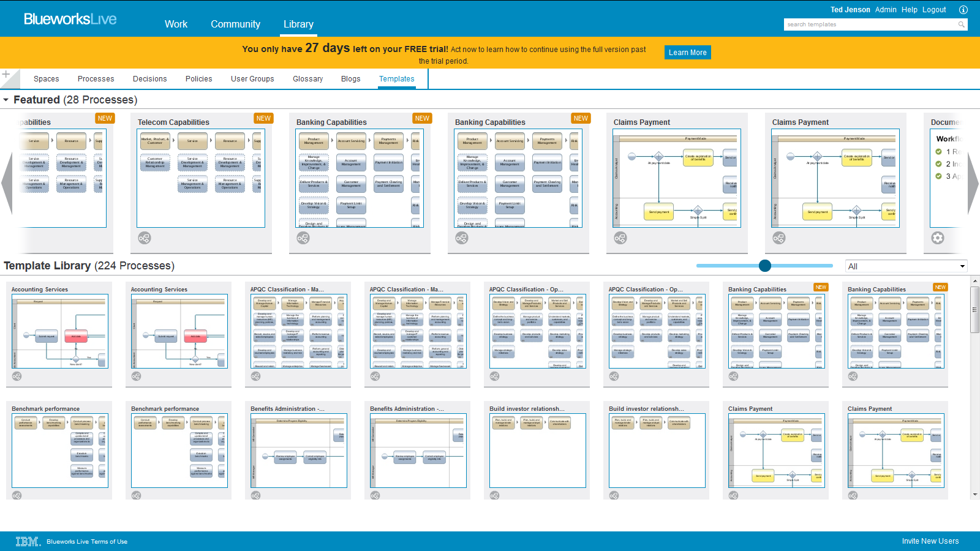Click process icon under first APQC Classification - Op... card
The image size is (980, 551).
pos(495,377)
